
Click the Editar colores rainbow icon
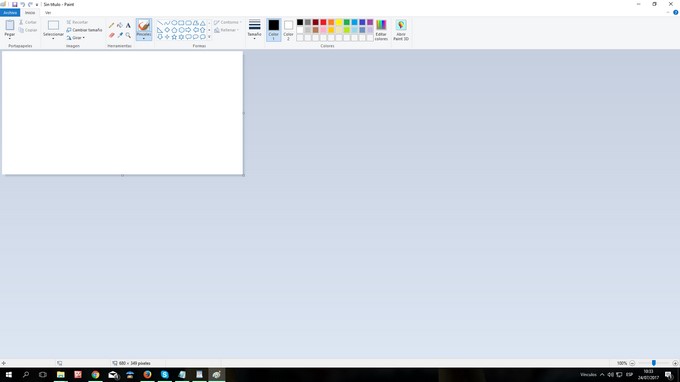coord(381,25)
